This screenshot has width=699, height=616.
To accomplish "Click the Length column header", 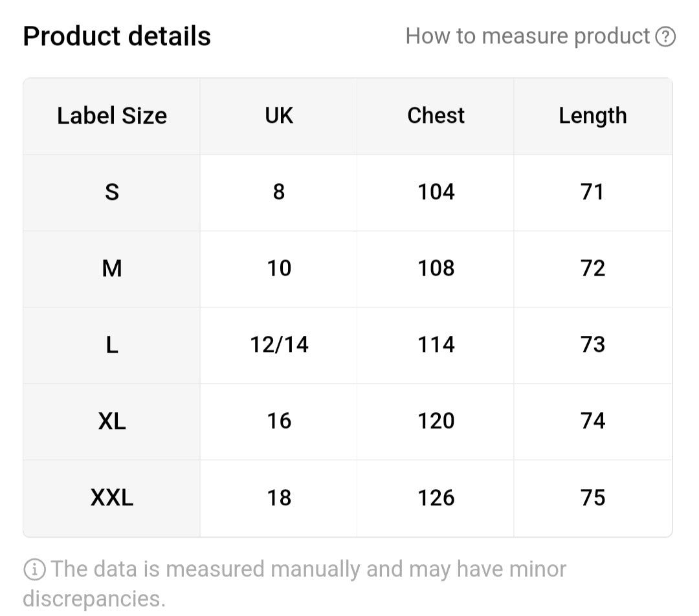I will (x=593, y=116).
